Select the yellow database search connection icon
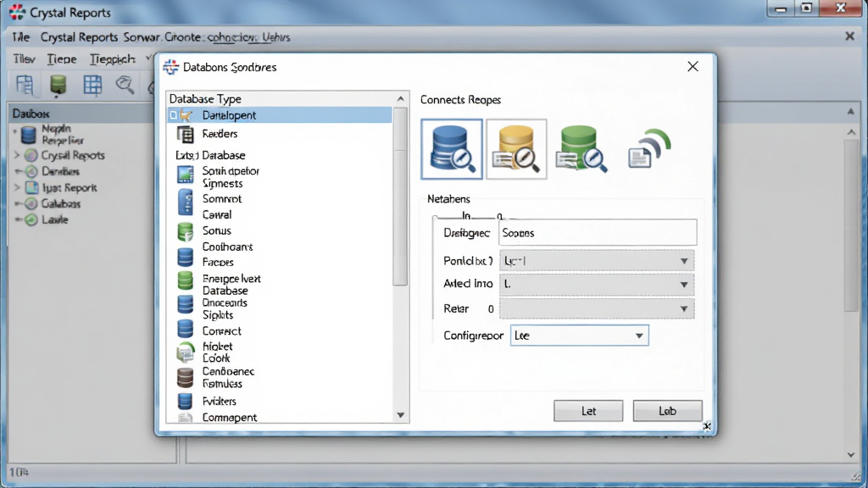 point(516,149)
